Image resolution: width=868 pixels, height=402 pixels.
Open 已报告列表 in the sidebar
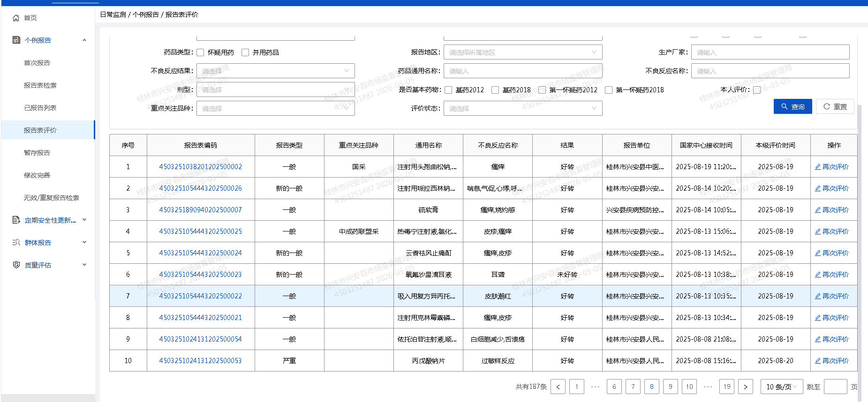[40, 108]
